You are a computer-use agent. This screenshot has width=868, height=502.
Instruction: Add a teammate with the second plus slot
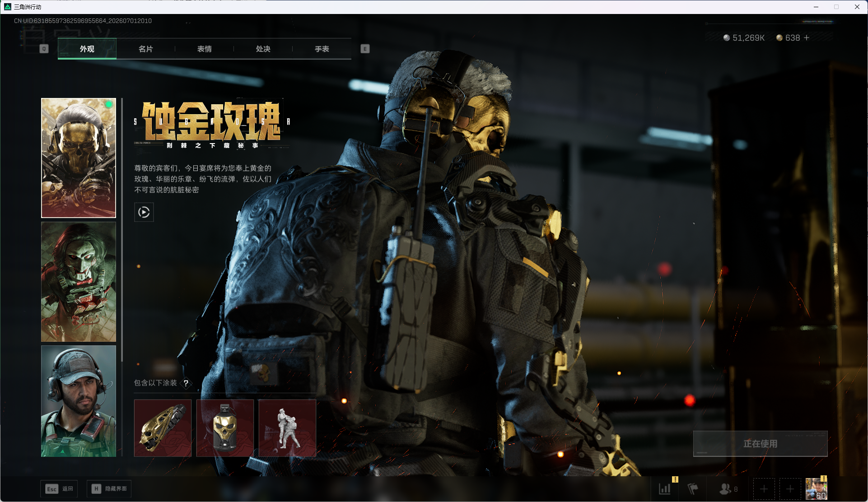790,489
